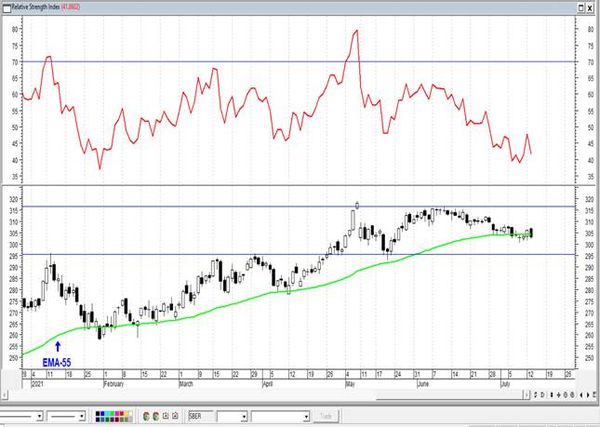Pick the cyan color swatch
Screen dimensions: 600x427
click(107, 414)
